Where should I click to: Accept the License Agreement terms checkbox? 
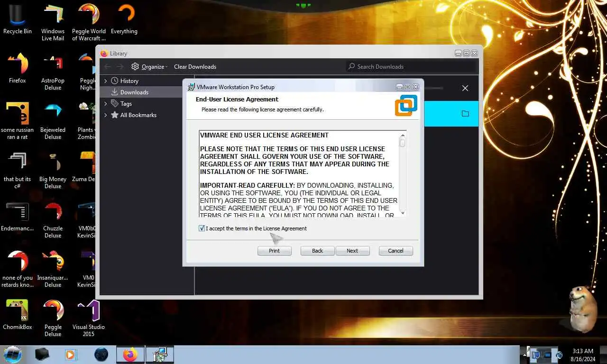(x=202, y=228)
